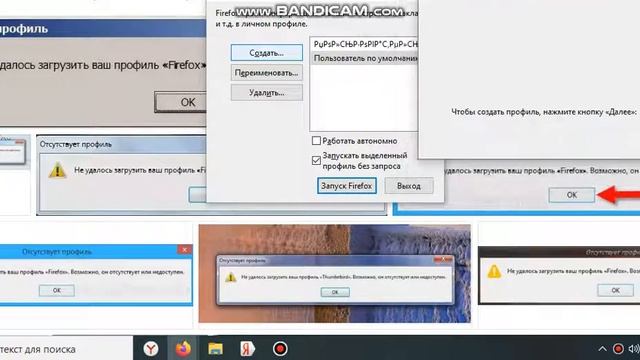The height and width of the screenshot is (360, 640).
Task: Launch Firefox with Запуск Firefox button
Action: coord(347,186)
